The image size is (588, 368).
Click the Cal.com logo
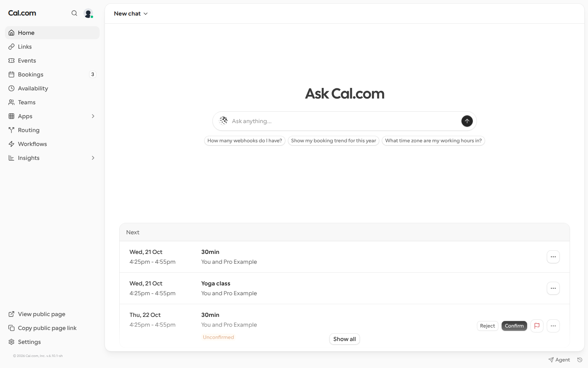click(22, 13)
